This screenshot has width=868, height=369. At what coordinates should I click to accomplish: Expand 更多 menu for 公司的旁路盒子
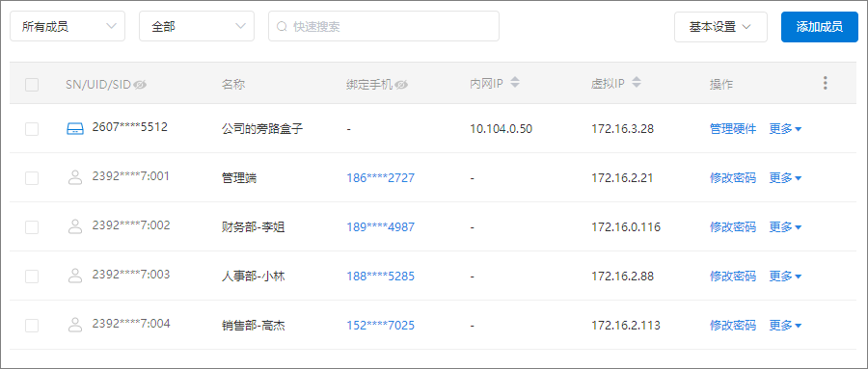pos(785,129)
